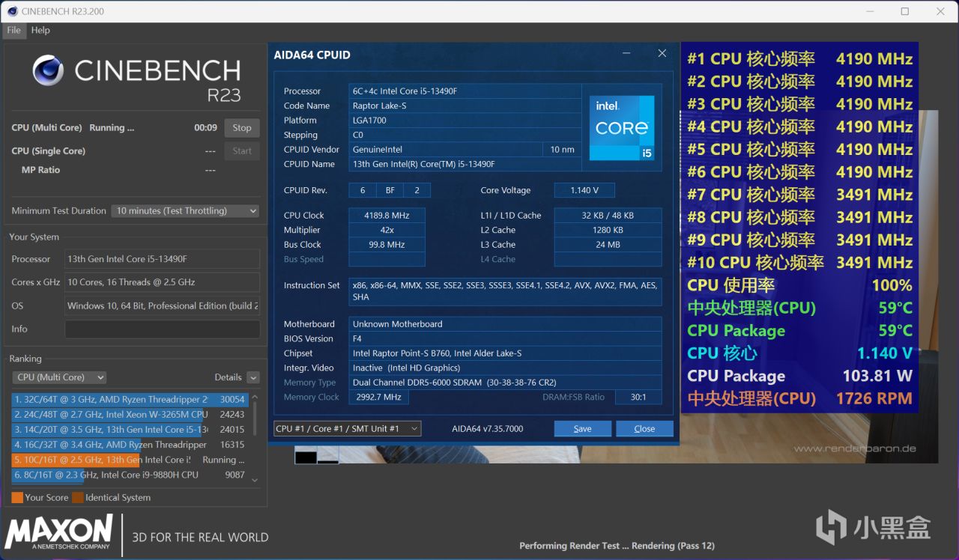This screenshot has width=959, height=560.
Task: Click the Identical System brown color swatch
Action: coord(78,497)
